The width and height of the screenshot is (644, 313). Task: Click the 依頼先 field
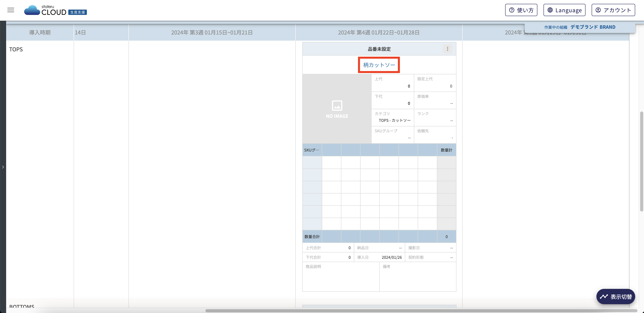point(435,135)
